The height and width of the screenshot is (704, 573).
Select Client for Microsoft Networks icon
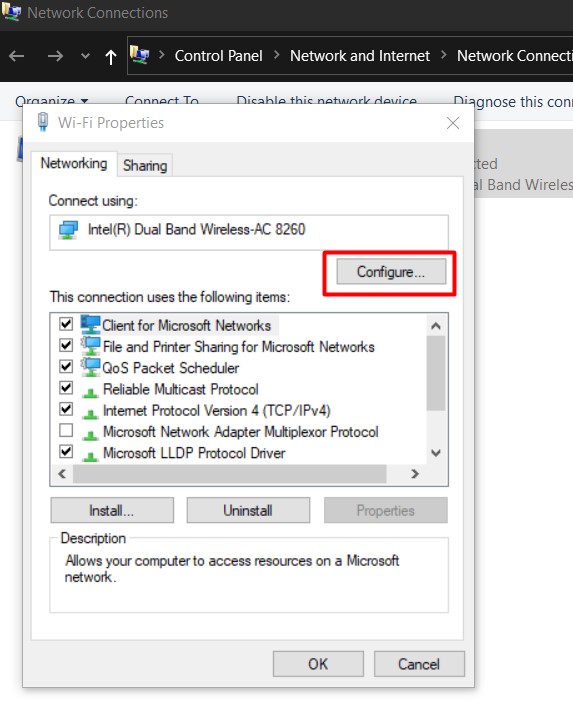(x=90, y=324)
